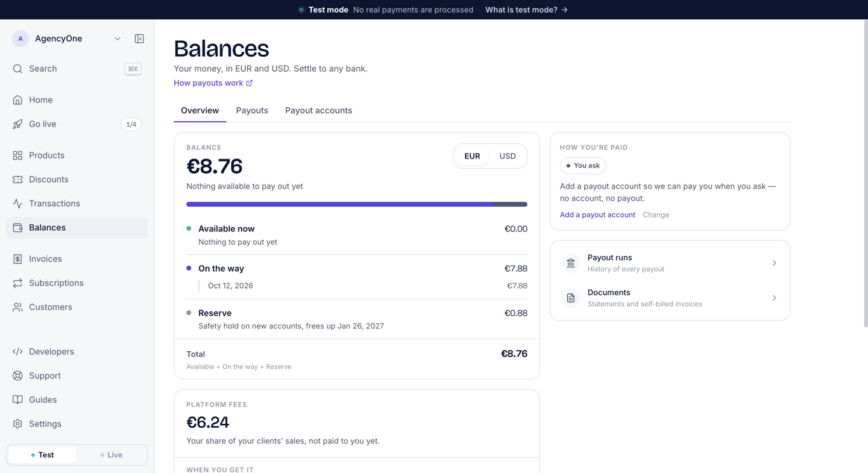868x473 pixels.
Task: Click the Developers code icon
Action: (17, 352)
